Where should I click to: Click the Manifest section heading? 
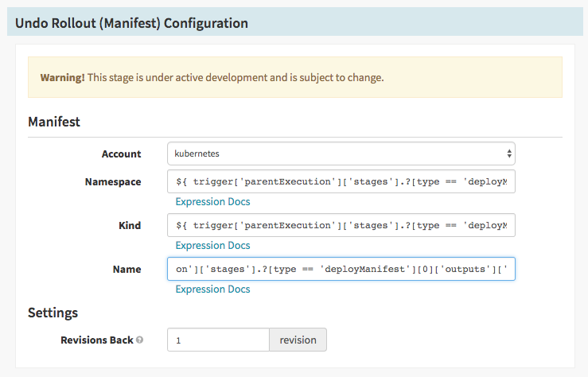54,122
